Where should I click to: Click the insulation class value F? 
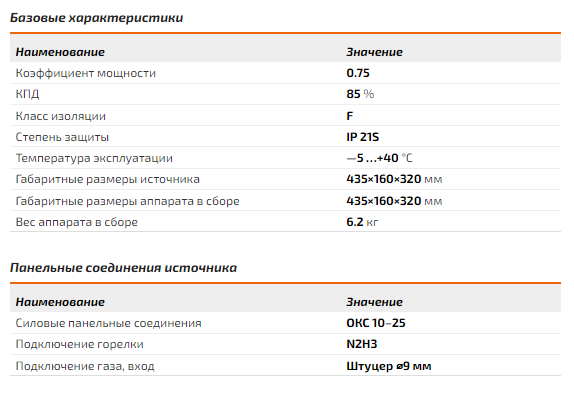[x=350, y=116]
